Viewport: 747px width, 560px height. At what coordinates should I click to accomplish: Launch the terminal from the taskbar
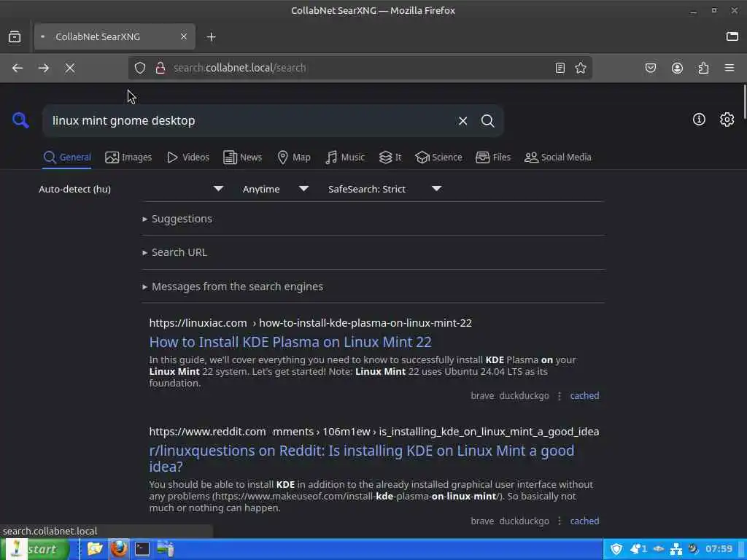click(142, 549)
